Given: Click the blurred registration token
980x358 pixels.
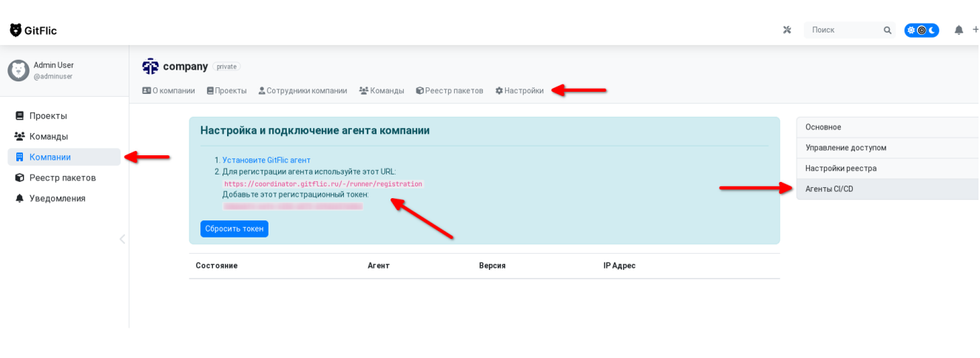Looking at the screenshot, I should [293, 206].
